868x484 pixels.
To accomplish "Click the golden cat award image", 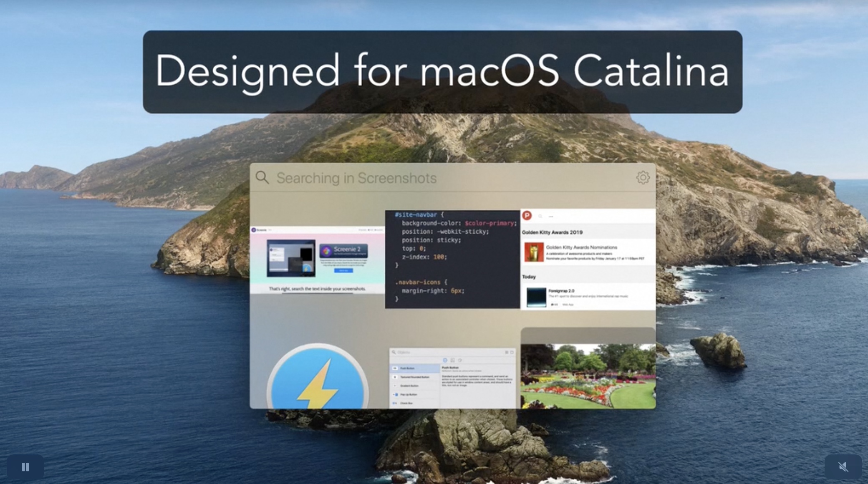I will point(534,252).
